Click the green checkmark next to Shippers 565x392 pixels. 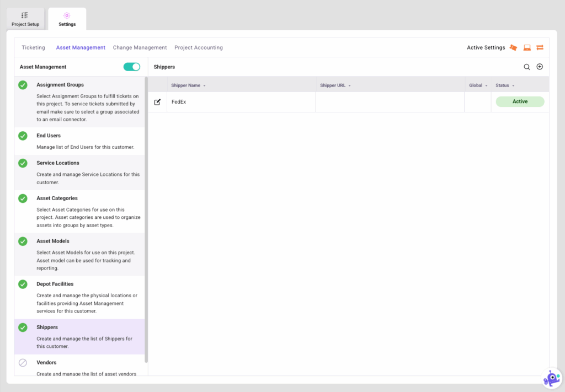pyautogui.click(x=23, y=326)
